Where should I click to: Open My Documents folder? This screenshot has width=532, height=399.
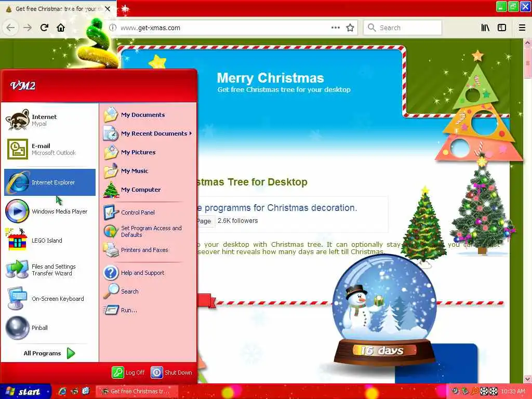click(148, 115)
